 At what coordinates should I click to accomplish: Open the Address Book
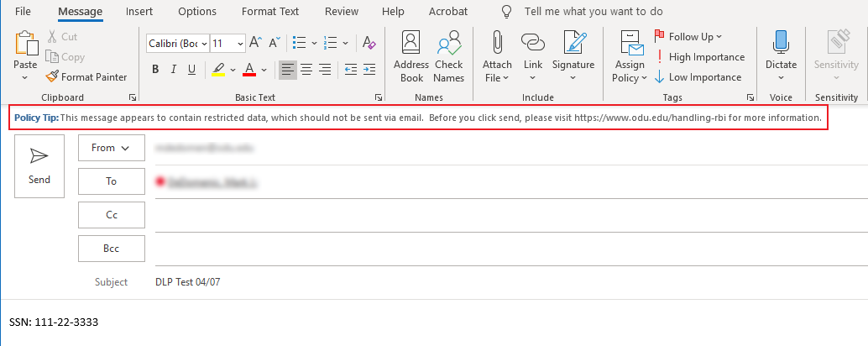click(411, 56)
